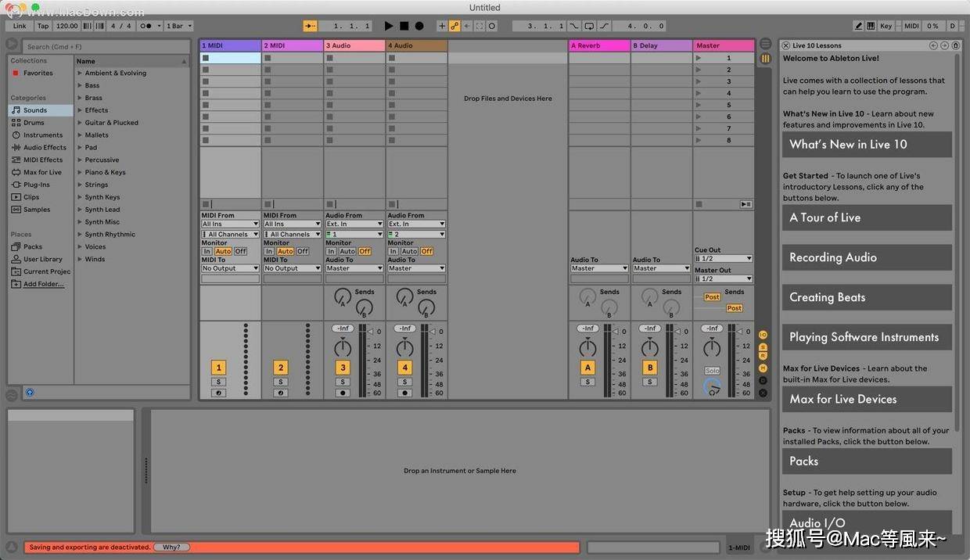The image size is (970, 560).
Task: Click the Master Preview/Cue volume knob
Action: (712, 386)
